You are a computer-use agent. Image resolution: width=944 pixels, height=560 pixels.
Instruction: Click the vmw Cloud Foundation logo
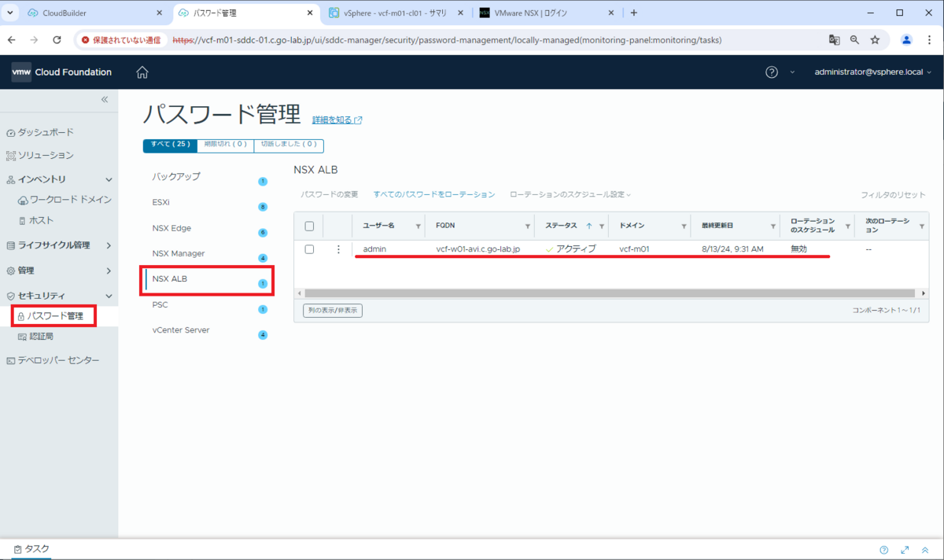[x=61, y=72]
